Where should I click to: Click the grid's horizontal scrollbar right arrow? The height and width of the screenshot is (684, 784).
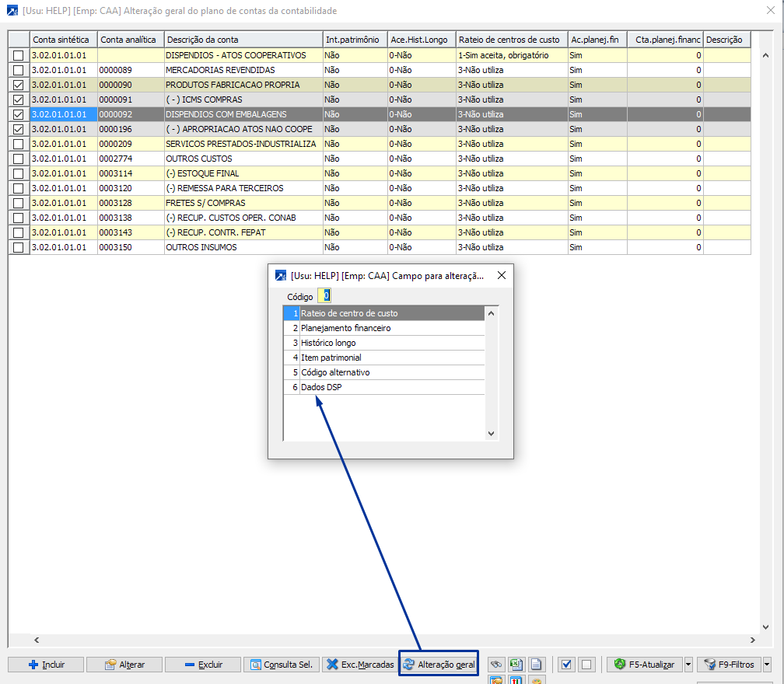point(751,640)
